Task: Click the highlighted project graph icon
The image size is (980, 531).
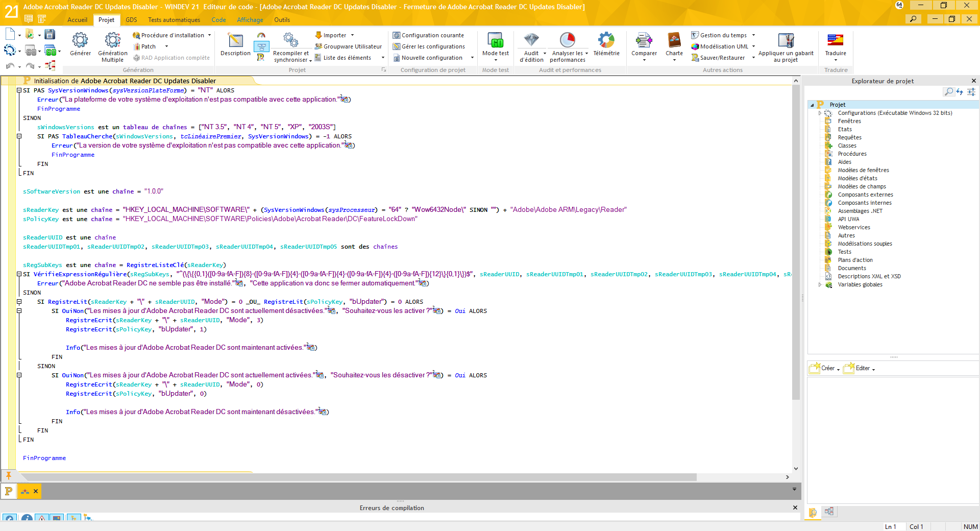Action: (x=261, y=47)
